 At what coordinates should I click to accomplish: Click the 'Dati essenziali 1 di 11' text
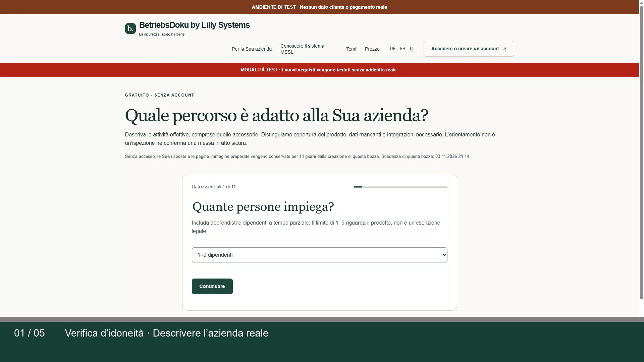coord(214,187)
